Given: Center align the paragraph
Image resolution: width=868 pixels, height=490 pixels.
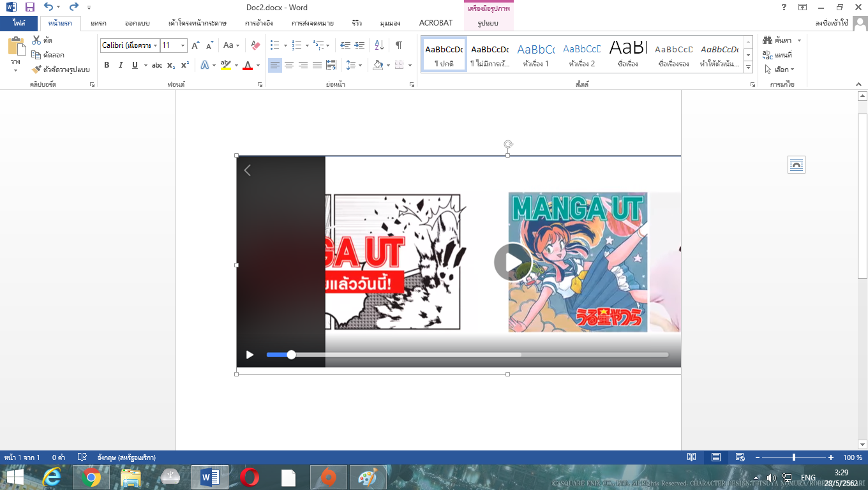Looking at the screenshot, I should [x=289, y=65].
